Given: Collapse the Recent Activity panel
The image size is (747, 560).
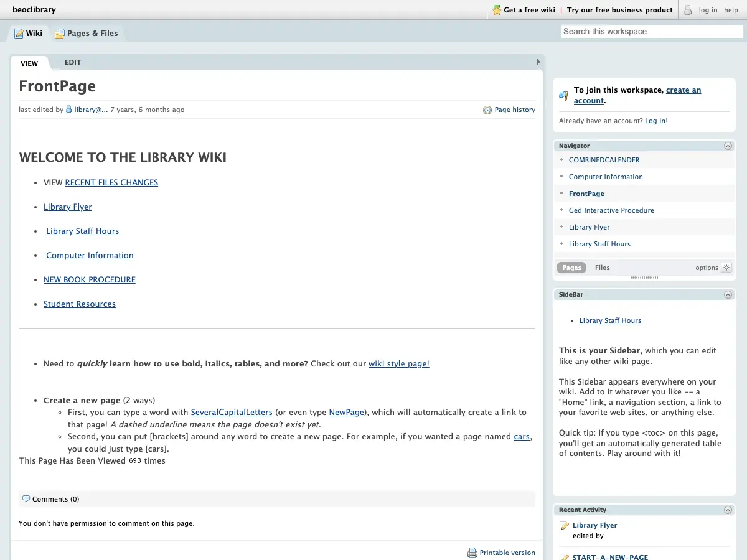Looking at the screenshot, I should (x=728, y=510).
